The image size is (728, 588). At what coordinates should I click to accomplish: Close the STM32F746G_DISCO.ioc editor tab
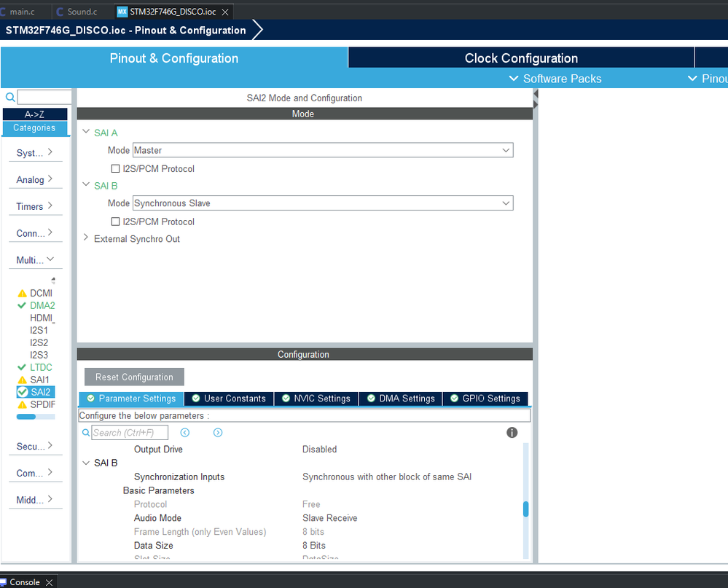coord(225,12)
